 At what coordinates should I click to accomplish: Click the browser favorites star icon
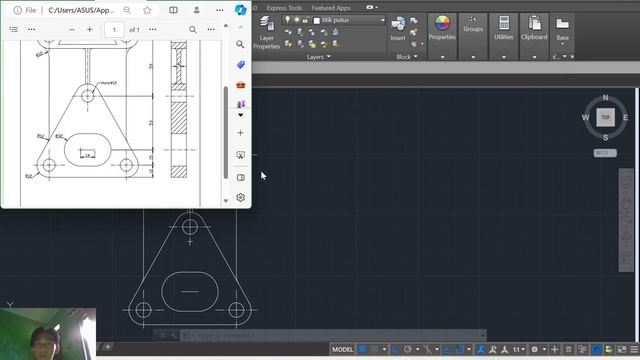[x=147, y=10]
